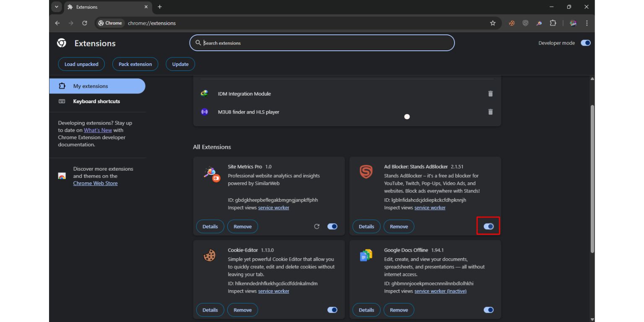Go forward using the forward arrow

pos(71,23)
